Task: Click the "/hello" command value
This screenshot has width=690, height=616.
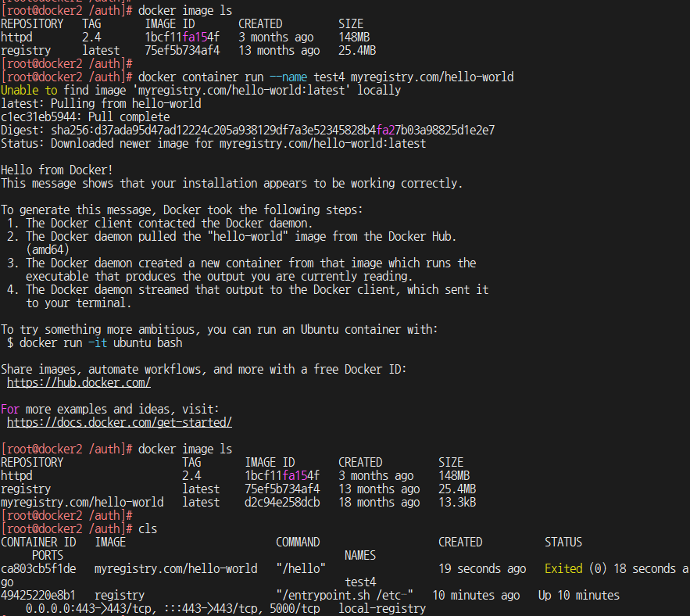Action: click(x=301, y=568)
